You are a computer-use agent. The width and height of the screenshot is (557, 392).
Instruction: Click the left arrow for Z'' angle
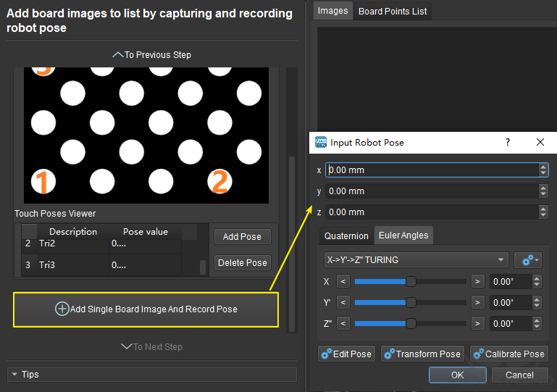[344, 323]
